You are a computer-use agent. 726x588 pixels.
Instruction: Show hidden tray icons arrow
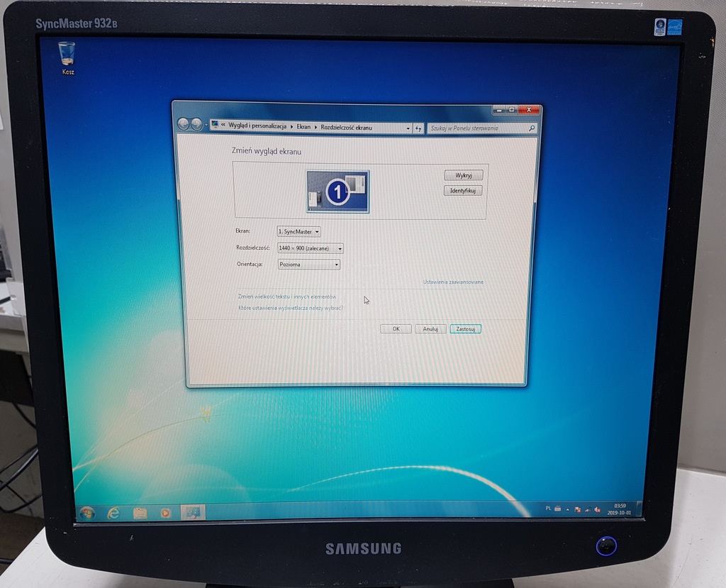(x=568, y=509)
